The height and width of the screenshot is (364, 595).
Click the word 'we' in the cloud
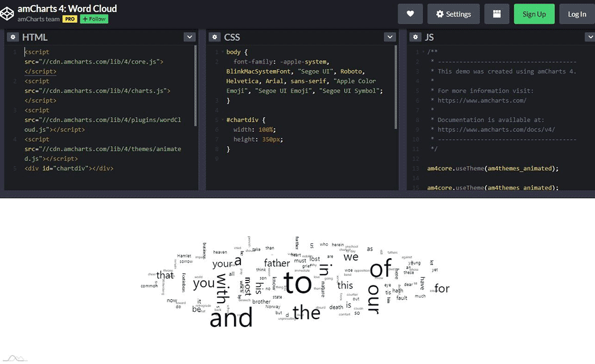(351, 257)
